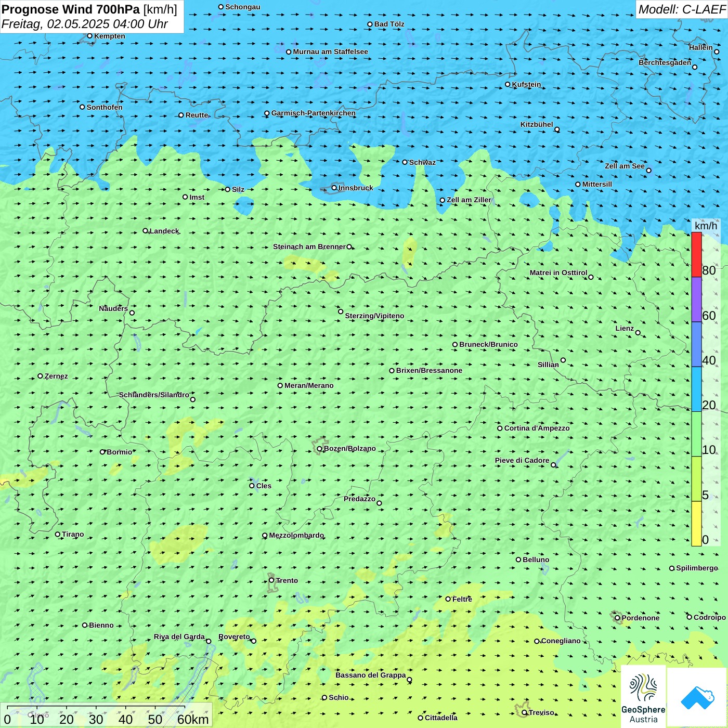728x728 pixels.
Task: Click the "Bruneck/Brunico" label
Action: tap(489, 344)
